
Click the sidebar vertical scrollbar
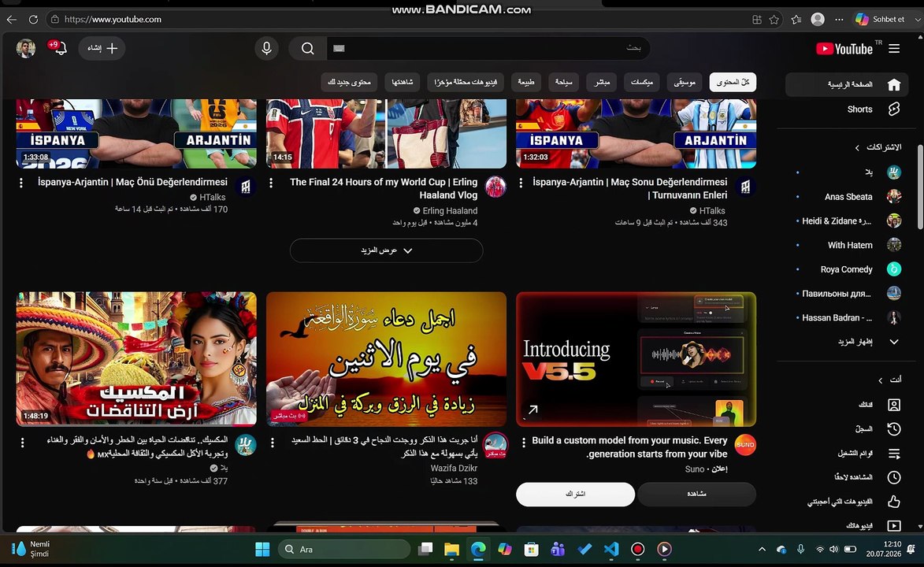[920, 187]
